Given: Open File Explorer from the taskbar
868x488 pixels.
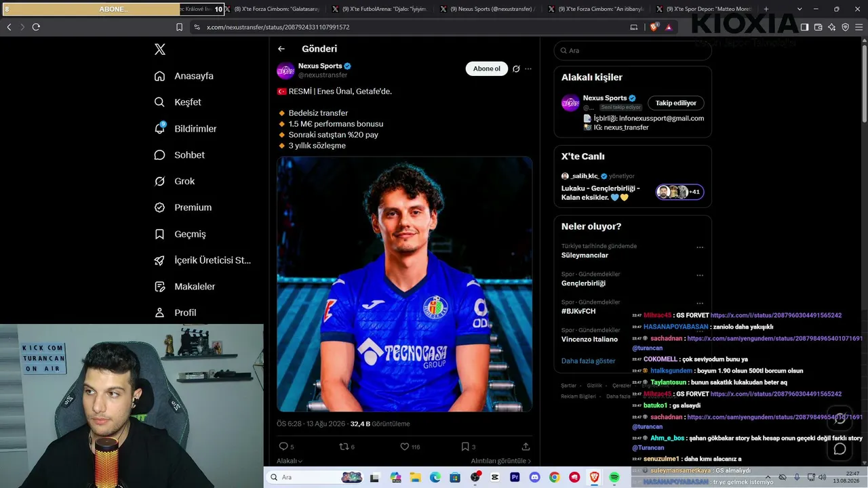Looking at the screenshot, I should click(415, 477).
